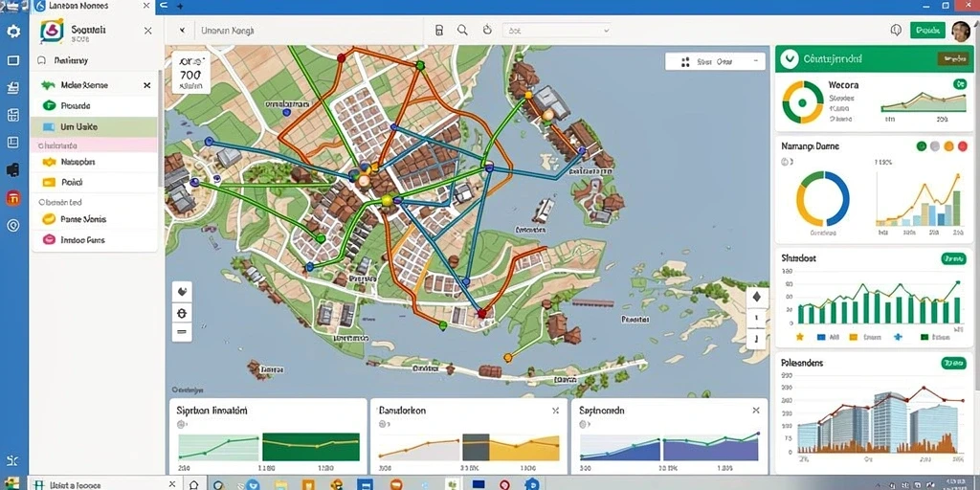
Task: Collapse the green panel header chevron circle
Action: click(x=790, y=58)
